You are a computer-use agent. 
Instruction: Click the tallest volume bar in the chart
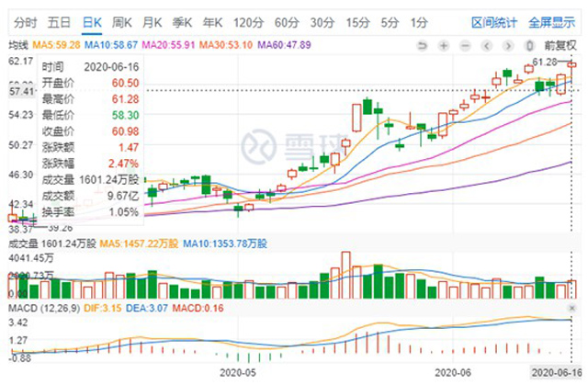point(345,275)
